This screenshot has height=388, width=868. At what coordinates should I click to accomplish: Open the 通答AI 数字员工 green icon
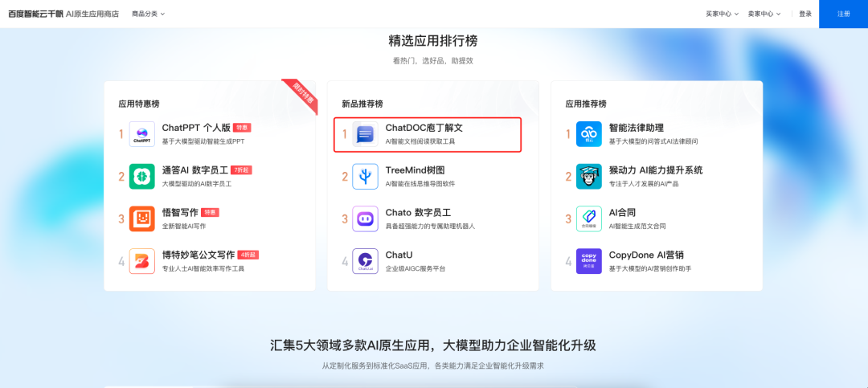point(141,177)
